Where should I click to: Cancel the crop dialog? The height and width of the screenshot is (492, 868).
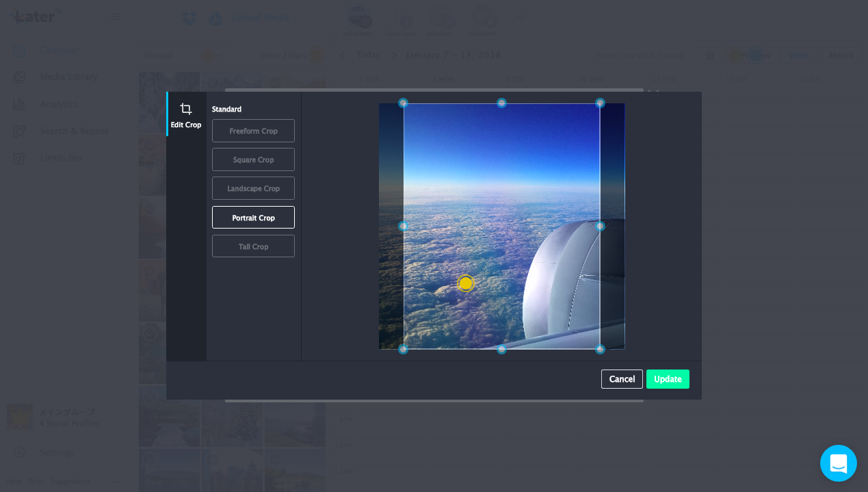pos(622,379)
